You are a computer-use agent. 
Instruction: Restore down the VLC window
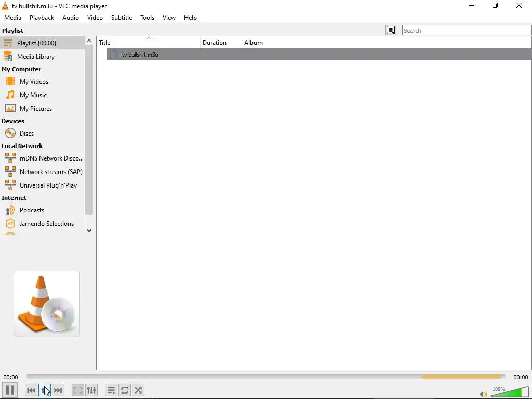coord(495,5)
